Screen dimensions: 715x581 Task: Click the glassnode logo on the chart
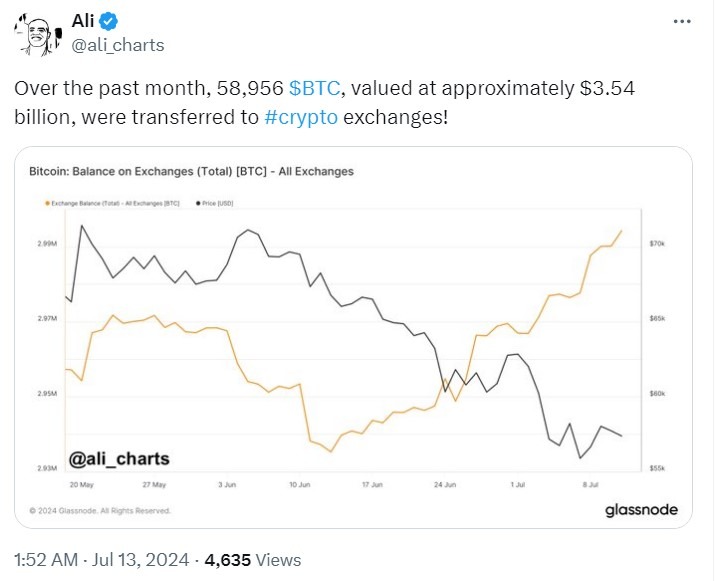tap(641, 510)
